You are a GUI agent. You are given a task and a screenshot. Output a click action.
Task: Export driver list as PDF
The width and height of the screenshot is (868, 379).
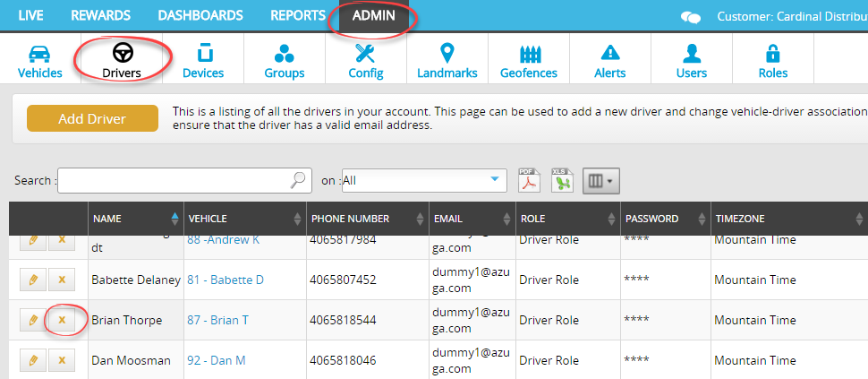tap(529, 181)
